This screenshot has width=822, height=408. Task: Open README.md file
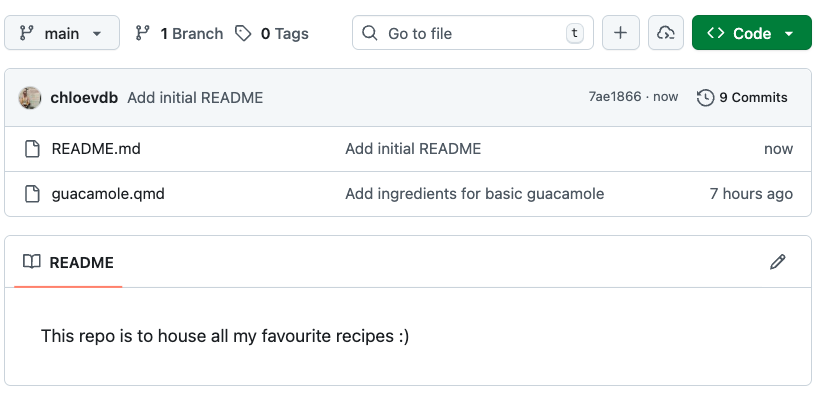(x=96, y=149)
